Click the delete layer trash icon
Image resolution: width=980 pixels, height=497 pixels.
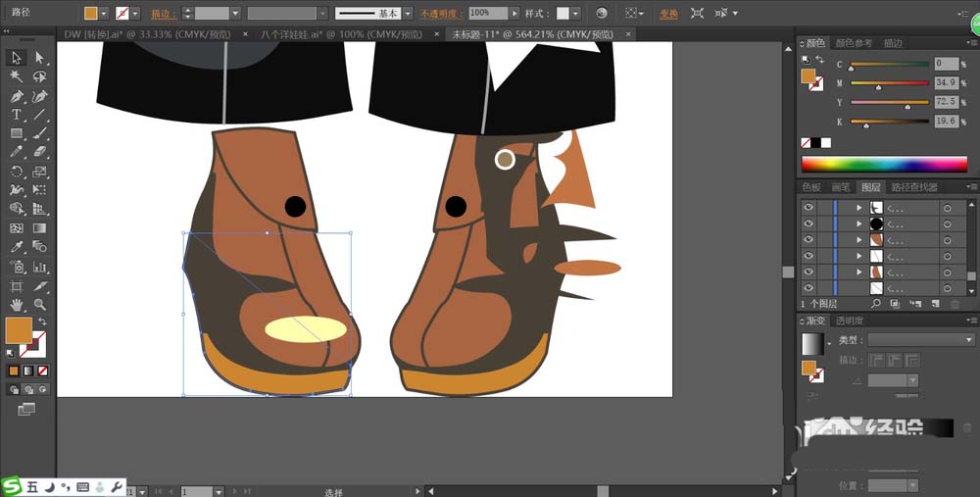[x=955, y=305]
